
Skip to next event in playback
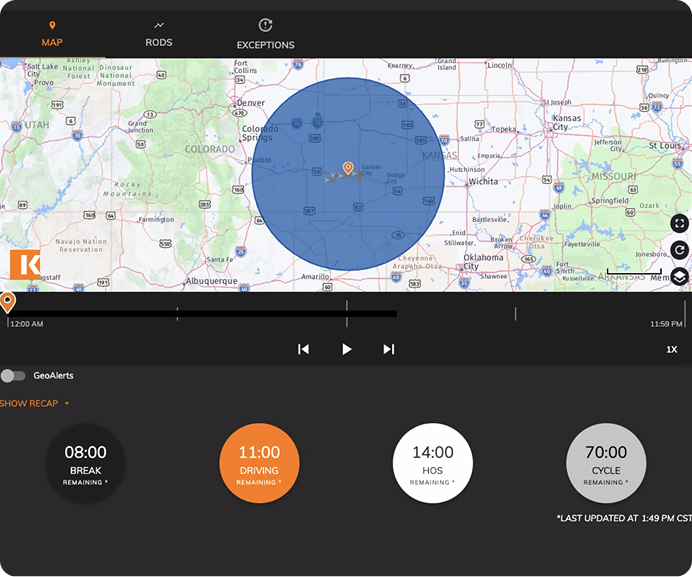tap(389, 349)
